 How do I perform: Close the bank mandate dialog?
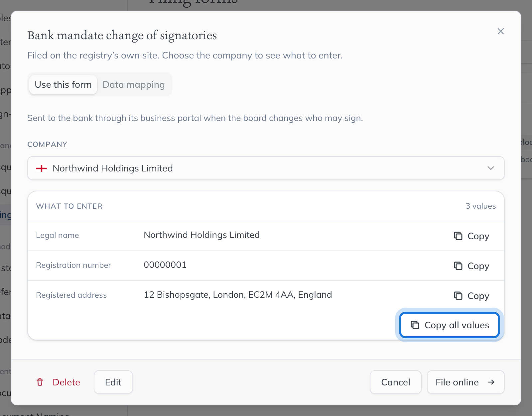(x=500, y=31)
